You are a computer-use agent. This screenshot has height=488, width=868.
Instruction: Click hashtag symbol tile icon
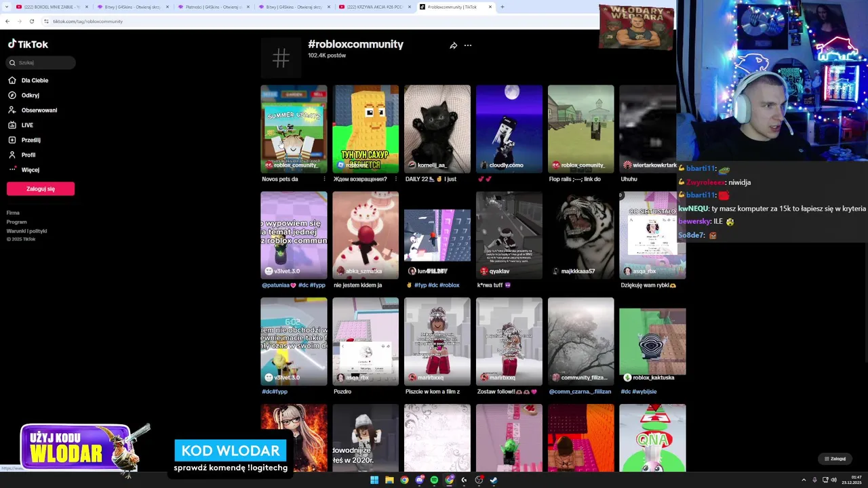[x=281, y=58]
